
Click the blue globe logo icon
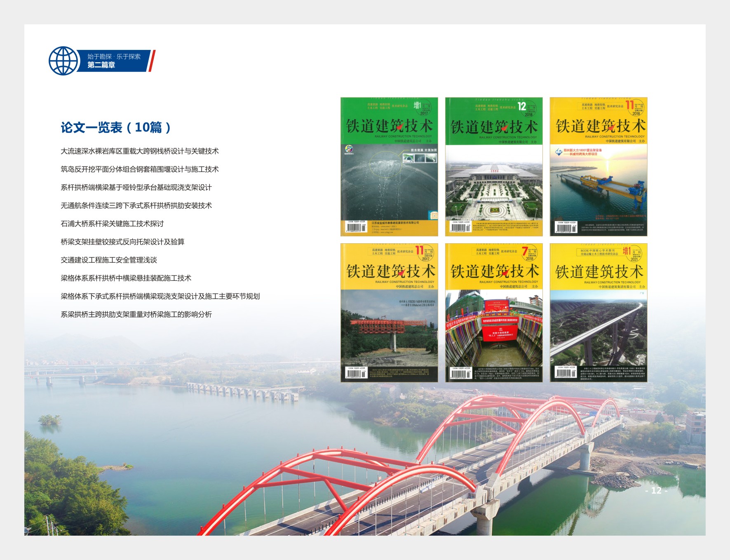(63, 61)
